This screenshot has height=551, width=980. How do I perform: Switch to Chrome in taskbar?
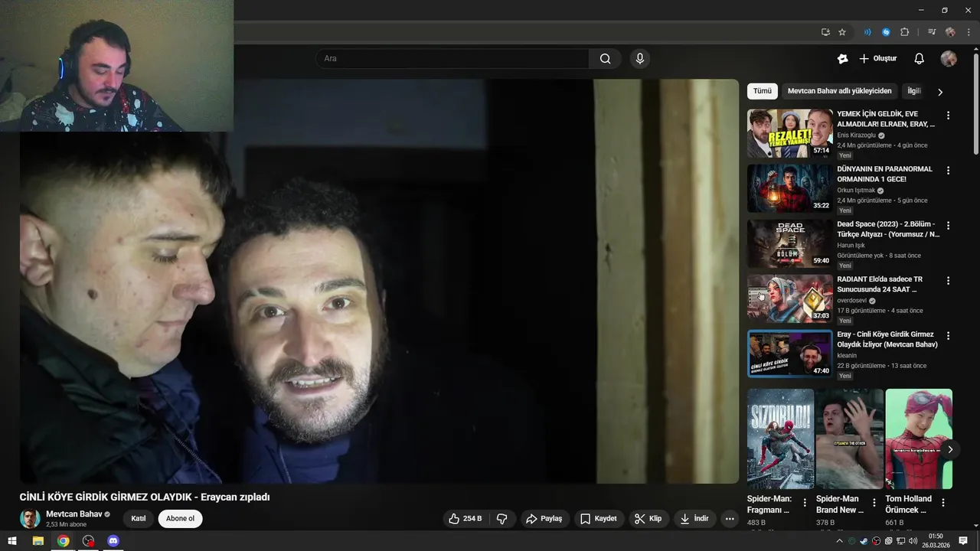point(63,541)
